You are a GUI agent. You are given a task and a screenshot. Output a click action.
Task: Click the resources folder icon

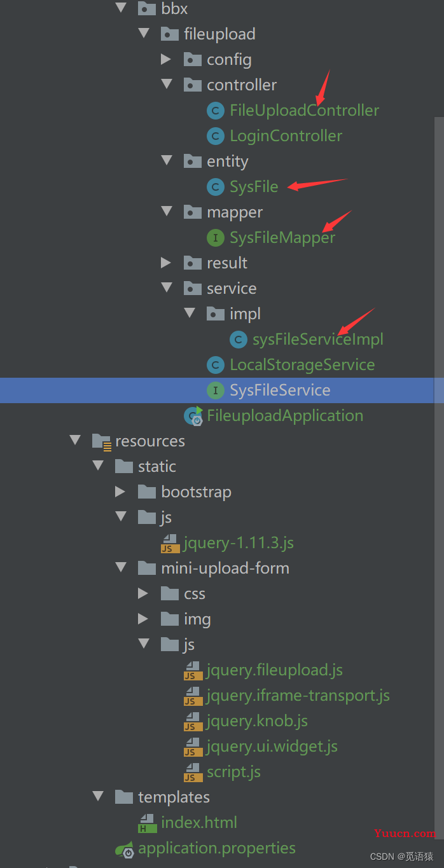102,441
